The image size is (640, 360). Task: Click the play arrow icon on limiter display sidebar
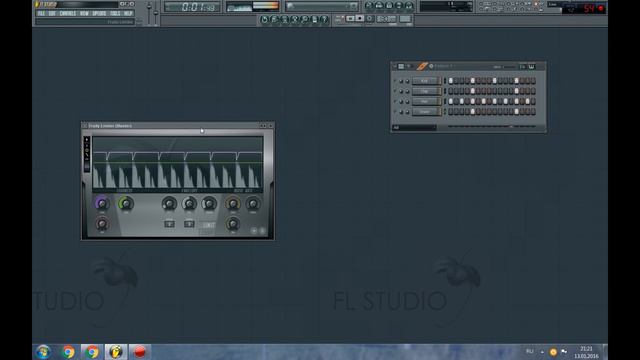click(87, 140)
